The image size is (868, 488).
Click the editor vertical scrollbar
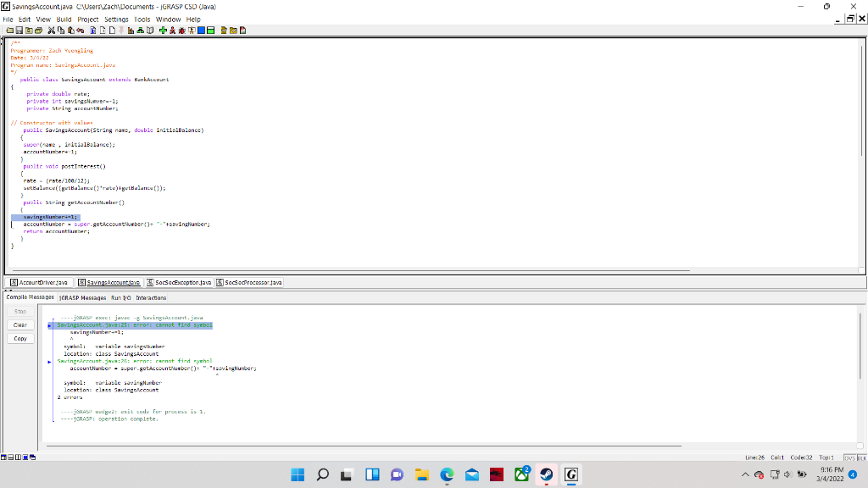[x=861, y=100]
